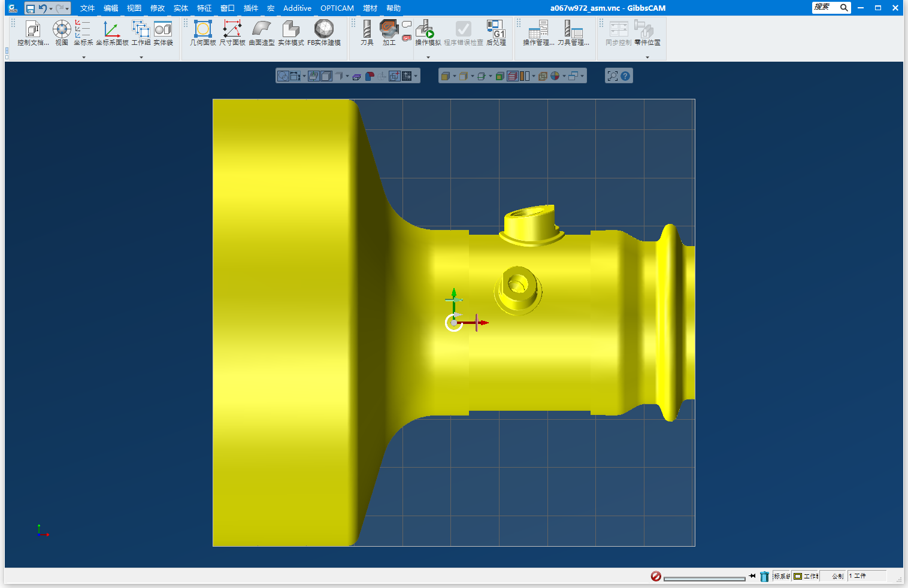This screenshot has height=588, width=908.
Task: Open FB实体建模 solid modeling
Action: tap(324, 32)
